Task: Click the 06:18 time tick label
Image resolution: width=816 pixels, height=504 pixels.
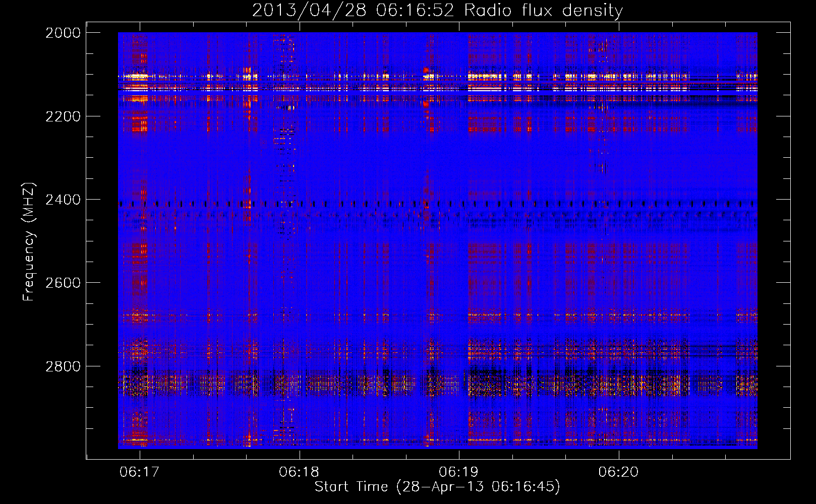Action: coord(299,472)
